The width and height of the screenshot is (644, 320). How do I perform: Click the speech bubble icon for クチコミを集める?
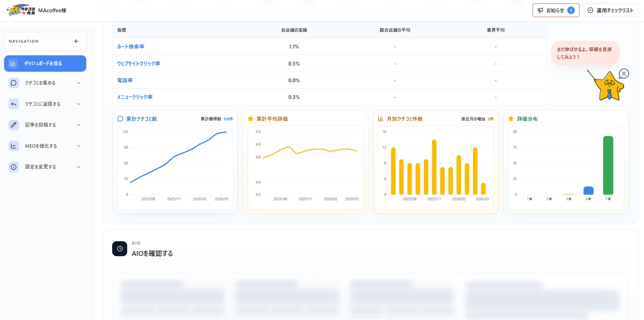pos(14,83)
